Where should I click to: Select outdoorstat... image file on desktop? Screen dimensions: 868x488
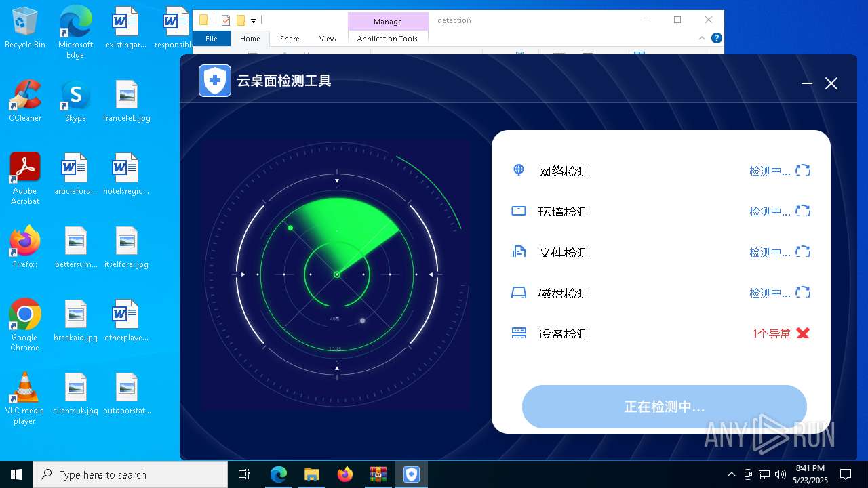tap(126, 394)
